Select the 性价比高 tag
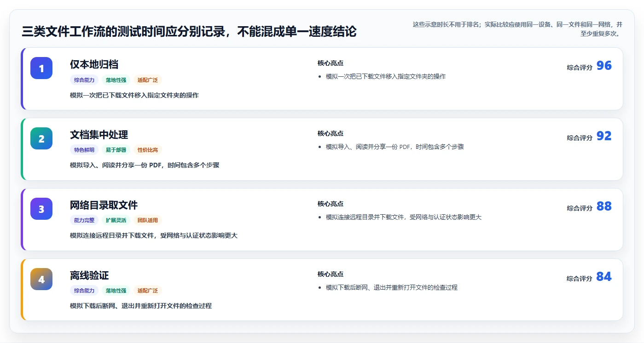Viewport: 644px width, 343px height. [x=148, y=150]
